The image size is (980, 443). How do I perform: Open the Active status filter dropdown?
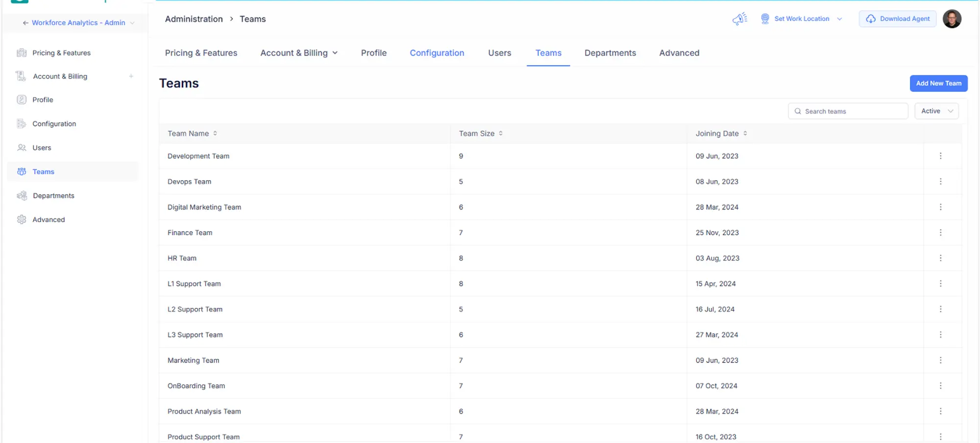pyautogui.click(x=936, y=111)
